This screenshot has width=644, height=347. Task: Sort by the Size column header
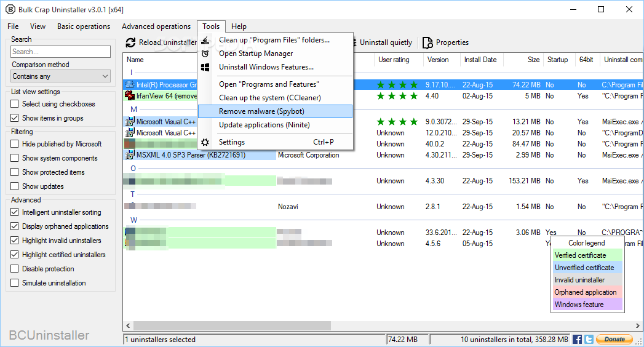(523, 60)
